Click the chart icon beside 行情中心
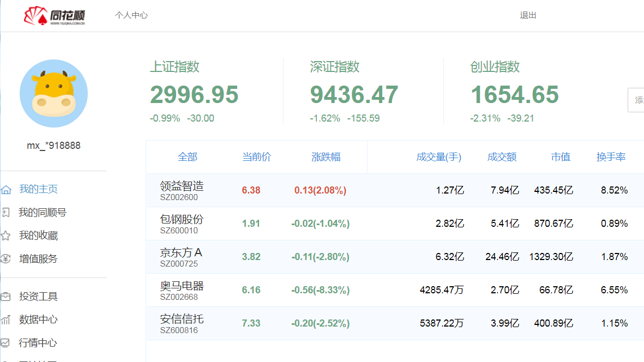644x362 pixels. point(5,343)
